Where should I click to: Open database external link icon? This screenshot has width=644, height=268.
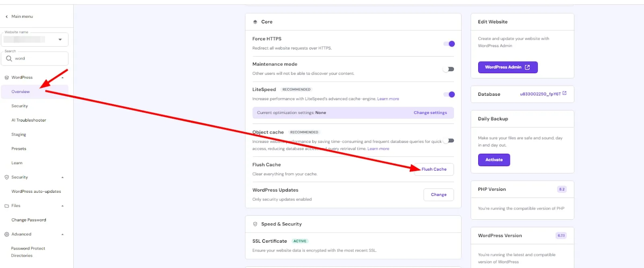click(x=564, y=93)
